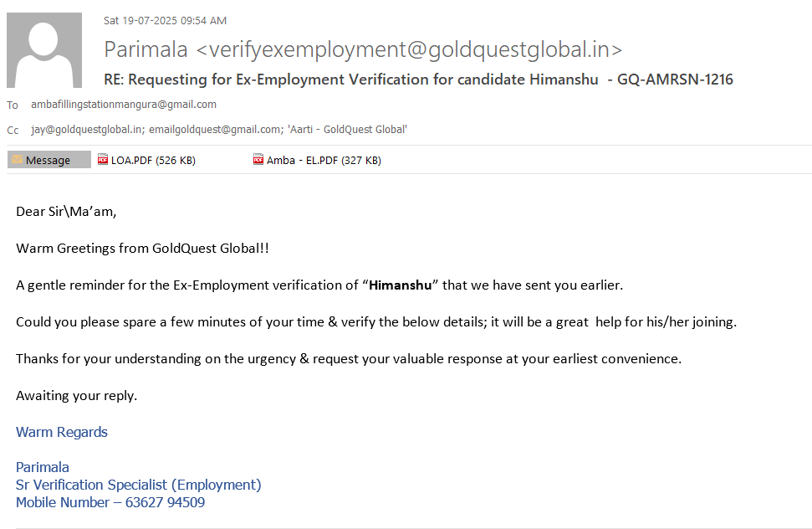Image resolution: width=812 pixels, height=529 pixels.
Task: Click the "Cc" field label
Action: 13,131
